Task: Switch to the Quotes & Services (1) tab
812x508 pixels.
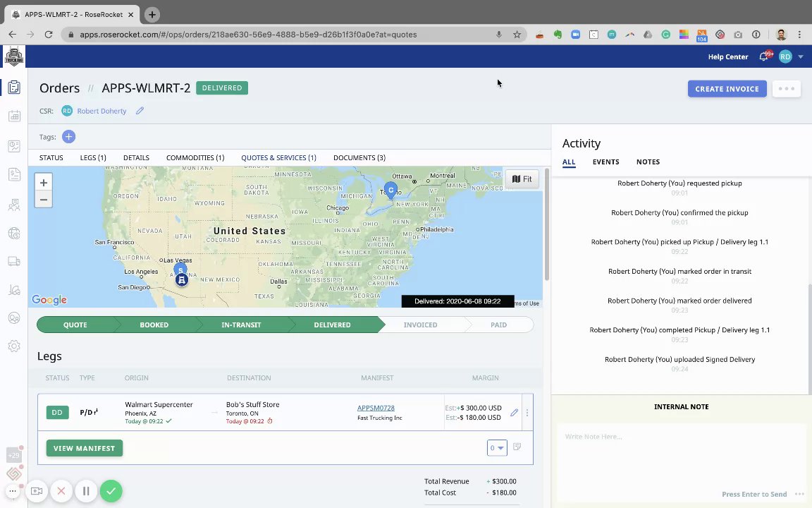Action: tap(278, 157)
